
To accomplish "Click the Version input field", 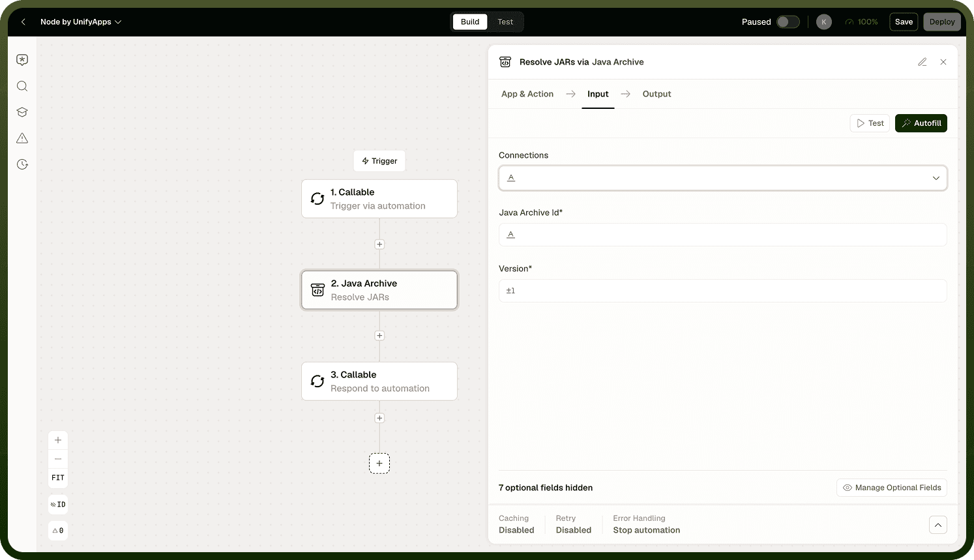I will pyautogui.click(x=723, y=291).
